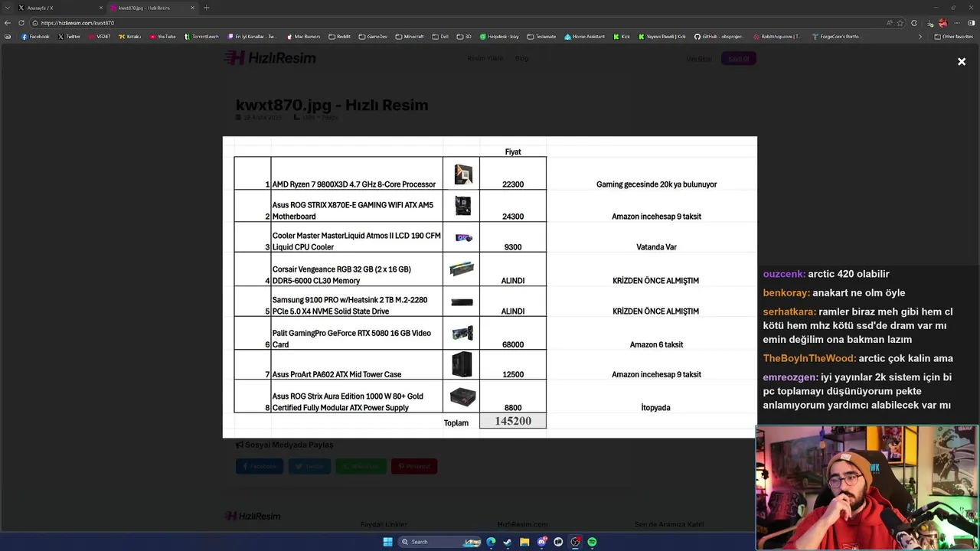Open a new browser tab
This screenshot has height=551, width=980.
[x=206, y=8]
